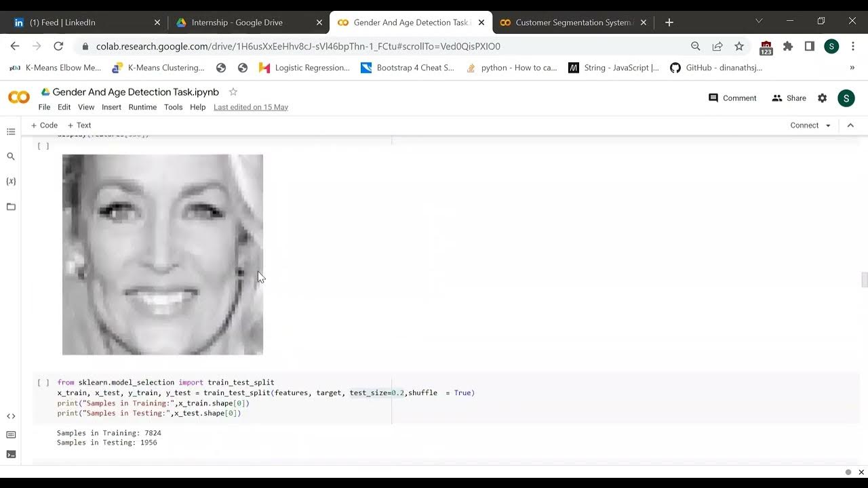Image resolution: width=868 pixels, height=488 pixels.
Task: Switch to the Customer Segmentation System tab
Action: [573, 22]
